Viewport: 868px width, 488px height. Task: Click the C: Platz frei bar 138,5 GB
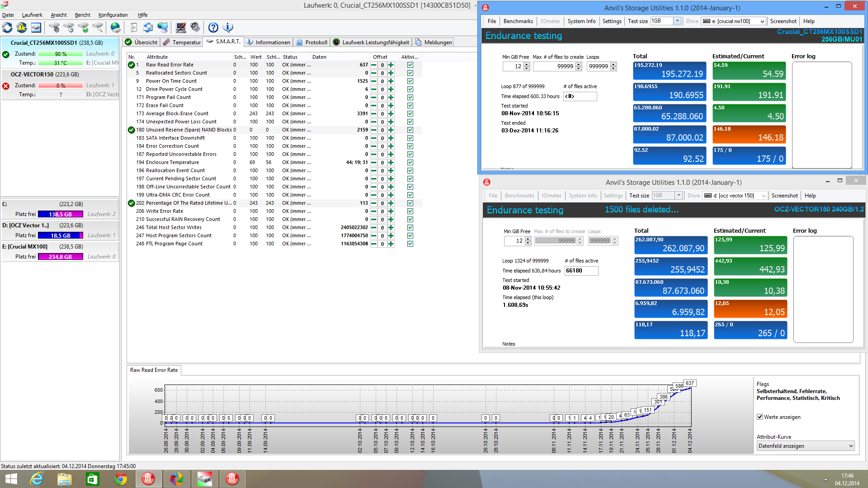point(61,214)
